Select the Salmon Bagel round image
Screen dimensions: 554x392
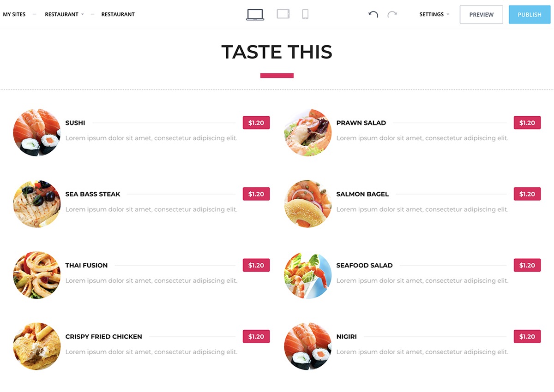tap(307, 204)
